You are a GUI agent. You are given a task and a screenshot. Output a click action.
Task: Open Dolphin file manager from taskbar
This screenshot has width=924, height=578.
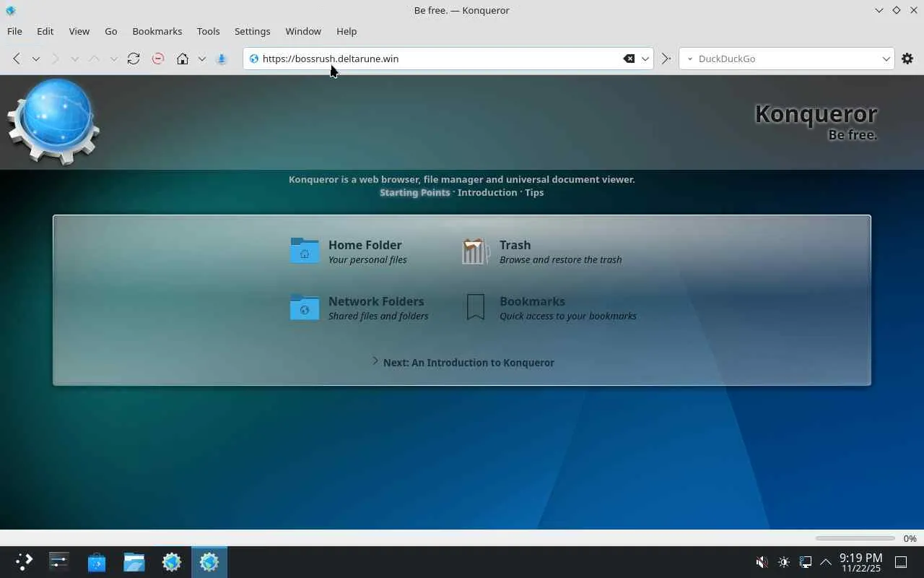point(134,562)
